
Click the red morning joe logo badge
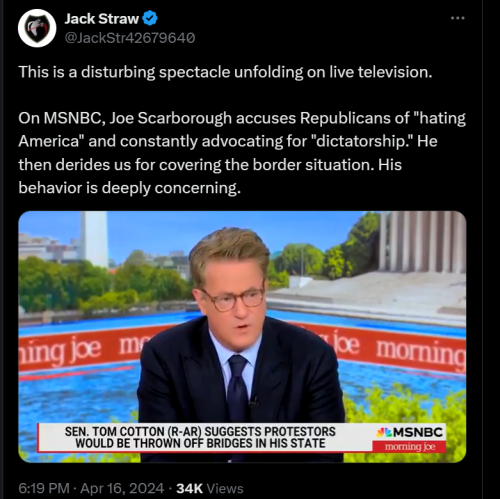coord(409,446)
